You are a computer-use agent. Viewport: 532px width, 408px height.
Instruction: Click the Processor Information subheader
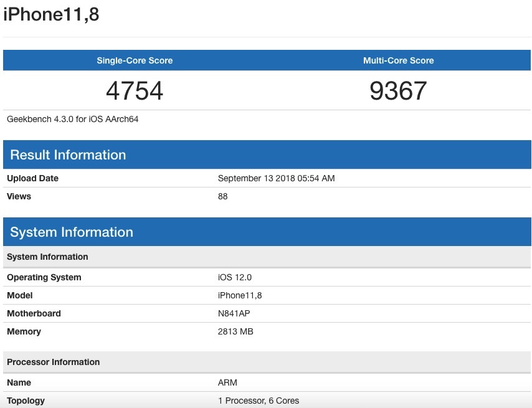tap(267, 362)
